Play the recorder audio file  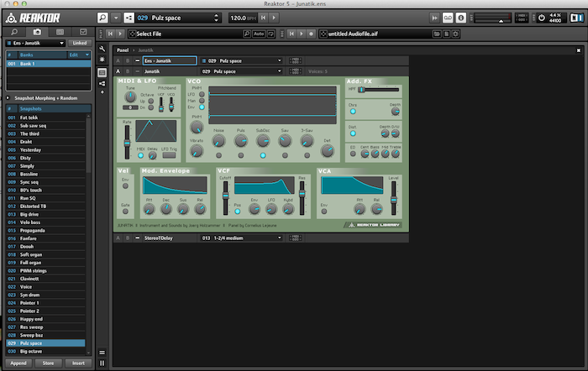click(x=301, y=34)
